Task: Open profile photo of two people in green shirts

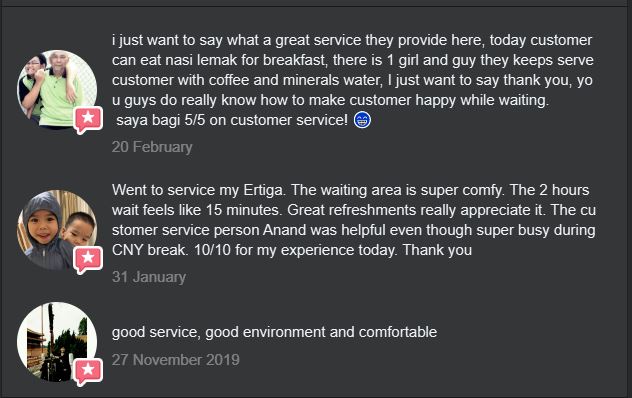Action: point(57,90)
